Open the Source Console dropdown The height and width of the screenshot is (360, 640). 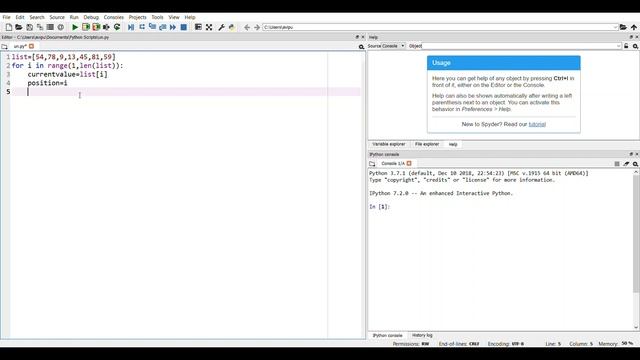(393, 46)
